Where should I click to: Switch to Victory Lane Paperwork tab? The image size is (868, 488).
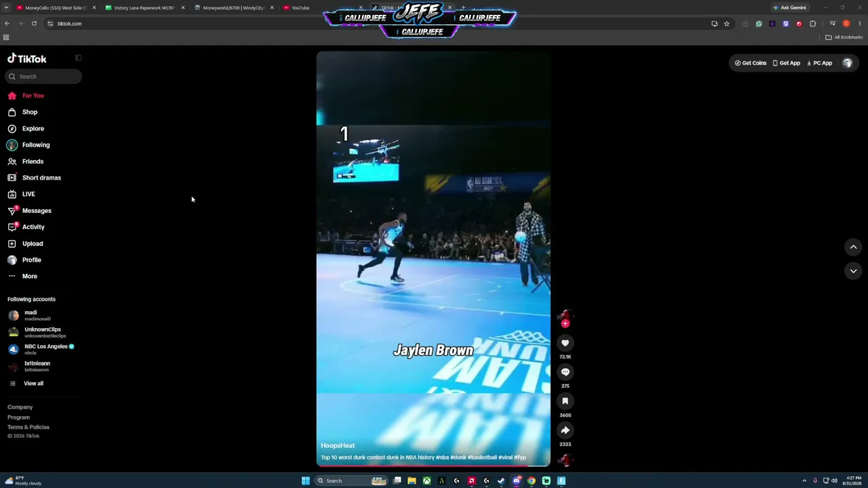pyautogui.click(x=144, y=7)
